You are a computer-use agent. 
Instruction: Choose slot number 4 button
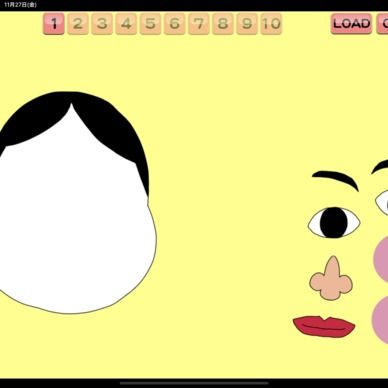[x=126, y=24]
